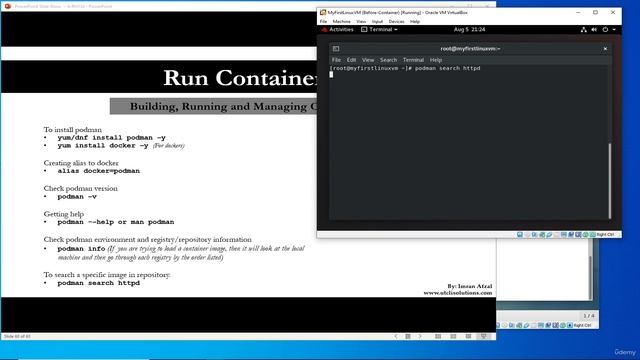Click the terminal window menu icon in title bar
Screen dimensions: 640x360
(x=336, y=49)
